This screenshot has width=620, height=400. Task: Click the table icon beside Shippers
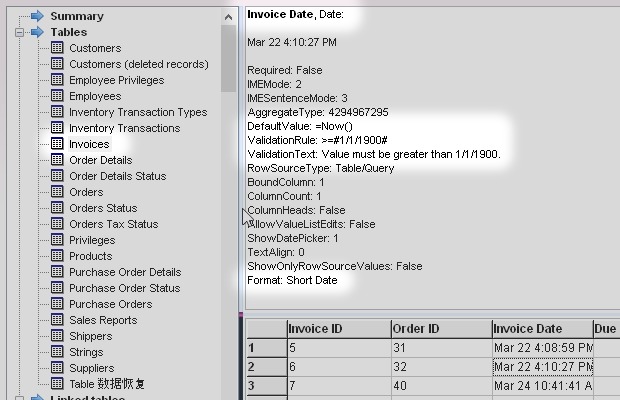[x=57, y=336]
